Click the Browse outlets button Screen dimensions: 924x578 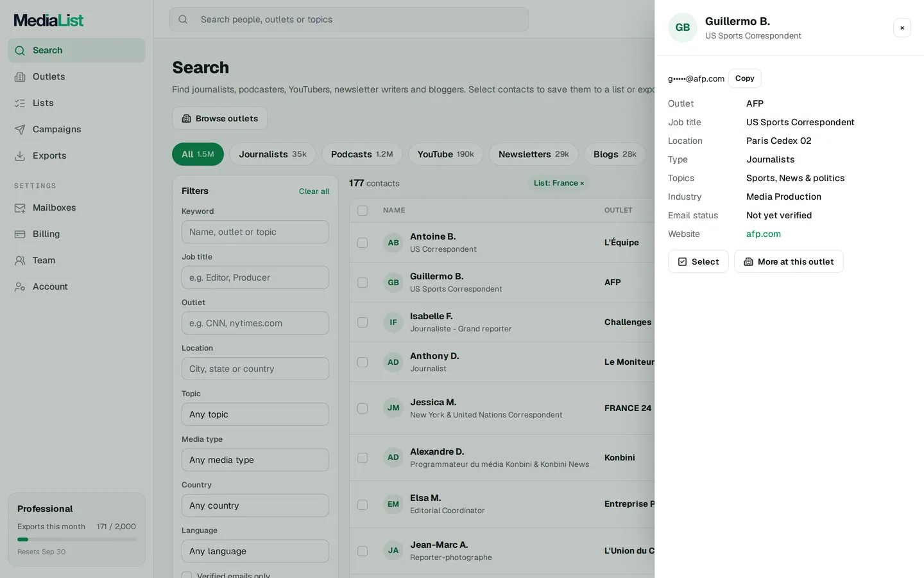tap(219, 118)
